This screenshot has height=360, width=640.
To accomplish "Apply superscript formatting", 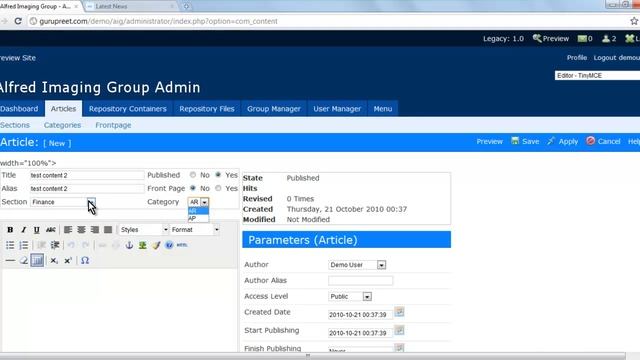I will pos(68,260).
